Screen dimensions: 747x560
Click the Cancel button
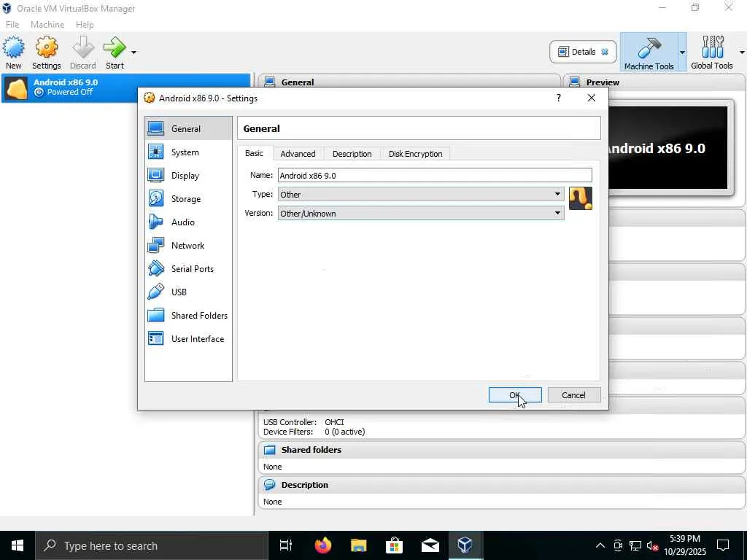click(x=573, y=394)
